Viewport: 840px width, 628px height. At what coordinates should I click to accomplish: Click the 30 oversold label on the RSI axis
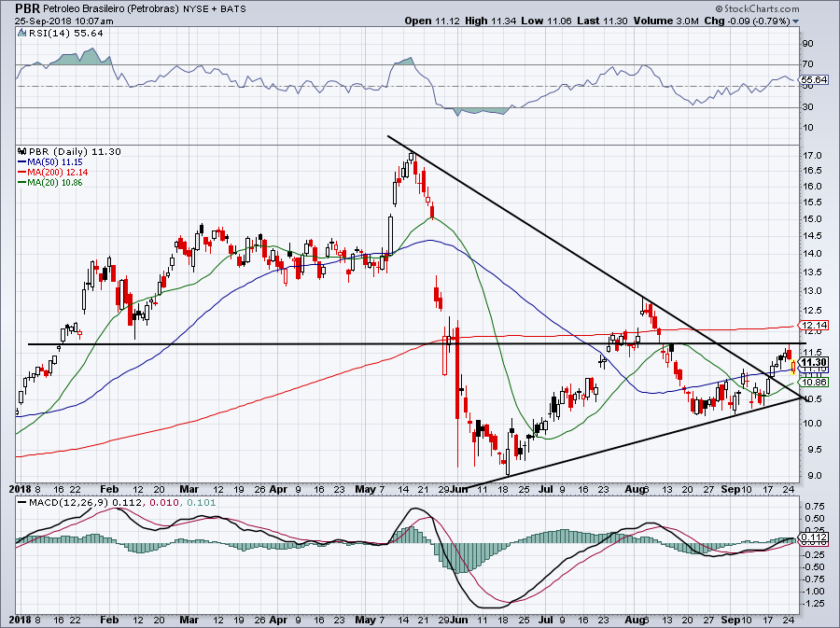coord(808,107)
